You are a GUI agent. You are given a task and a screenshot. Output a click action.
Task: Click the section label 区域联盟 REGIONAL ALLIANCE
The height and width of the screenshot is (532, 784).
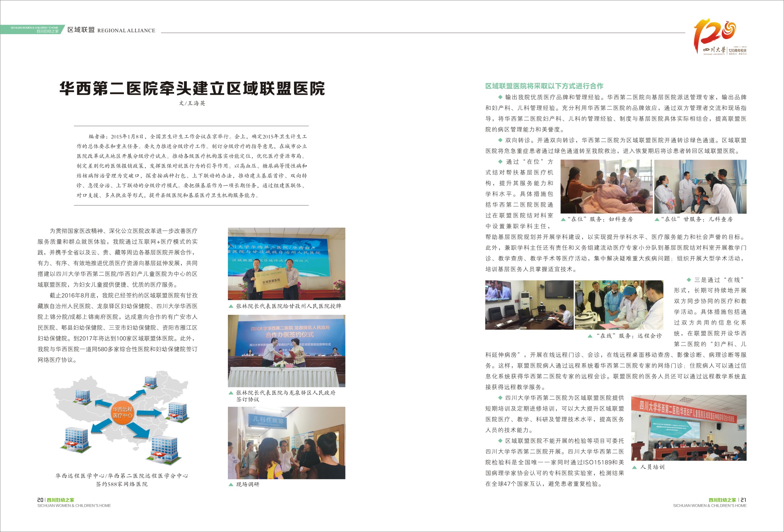[x=111, y=30]
